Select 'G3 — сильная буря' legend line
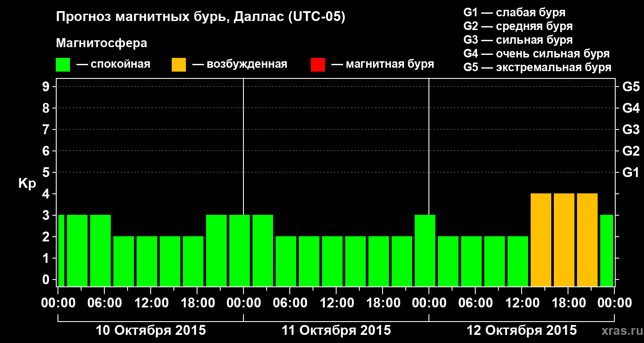644x343 pixels. point(518,40)
